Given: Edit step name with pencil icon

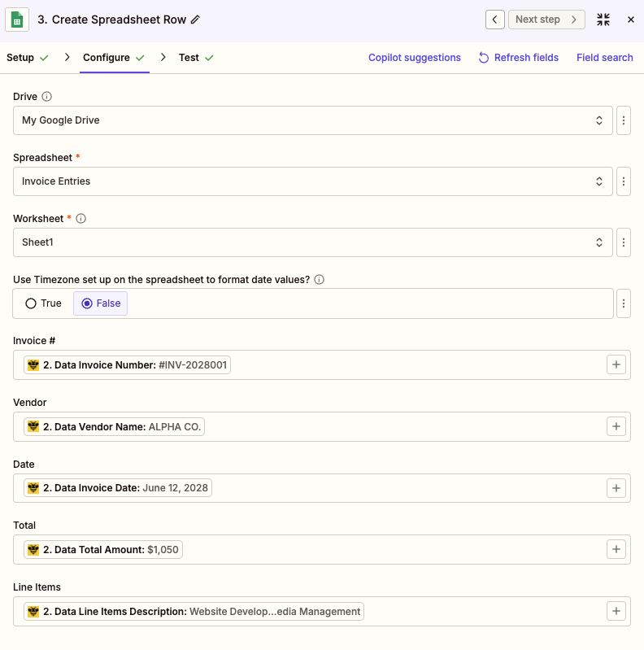Looking at the screenshot, I should (x=195, y=20).
